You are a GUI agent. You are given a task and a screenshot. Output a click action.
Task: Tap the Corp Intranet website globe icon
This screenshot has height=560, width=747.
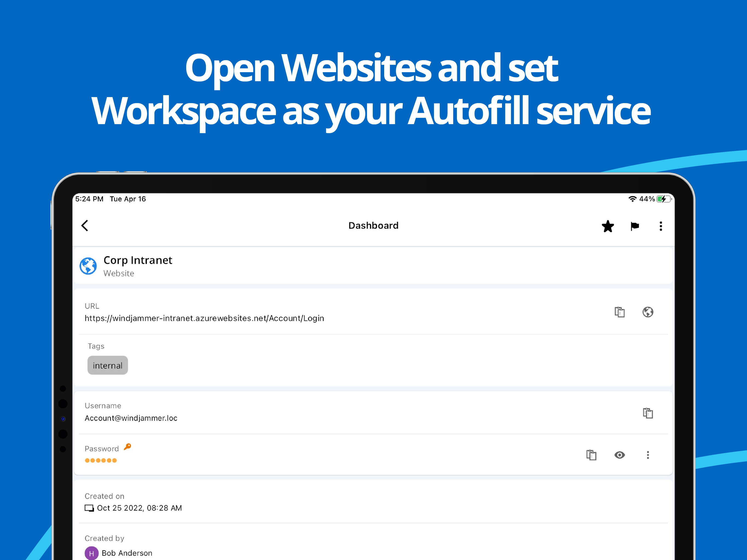[x=88, y=266]
